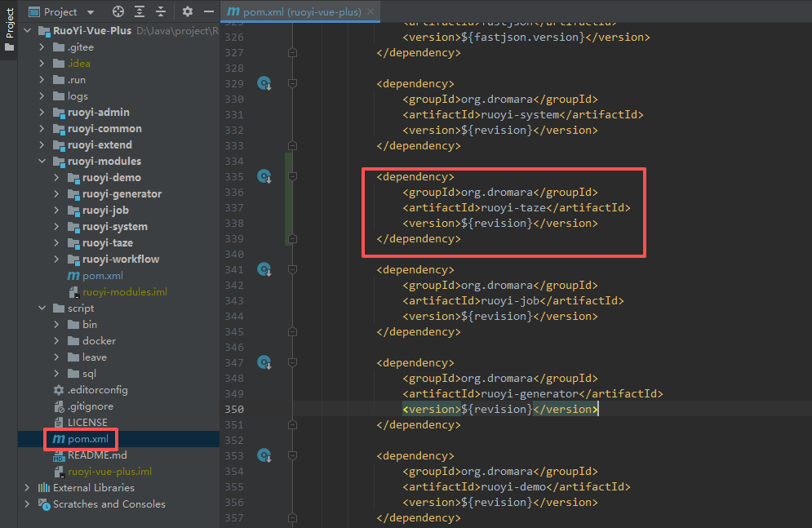Image resolution: width=812 pixels, height=528 pixels.
Task: Fold the dependency block at line 347
Action: point(293,362)
